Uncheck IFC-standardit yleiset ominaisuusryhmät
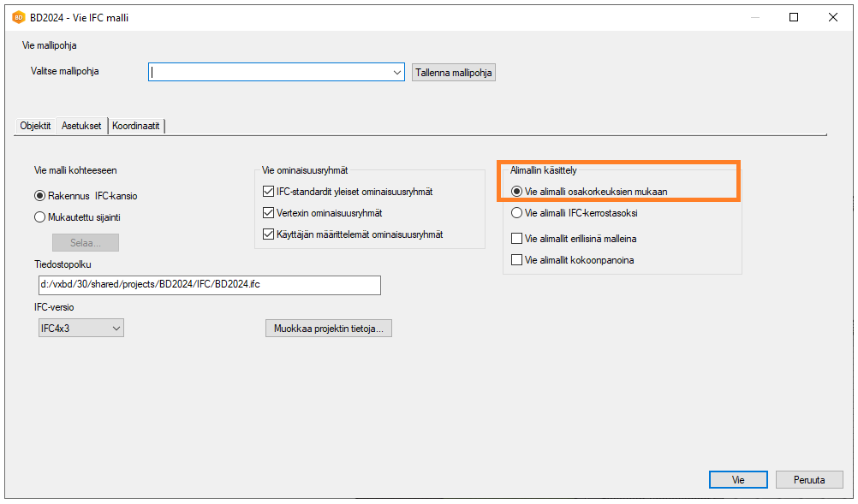 [x=269, y=191]
